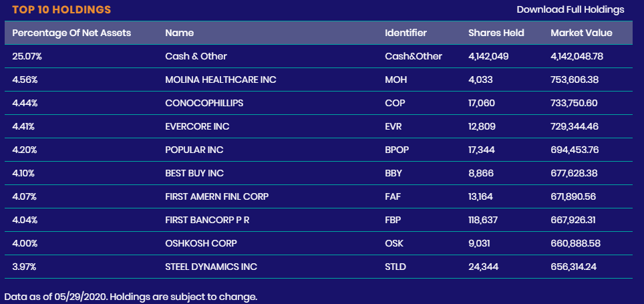Click the 118,637 shares held value
The image size is (644, 304).
(x=488, y=220)
